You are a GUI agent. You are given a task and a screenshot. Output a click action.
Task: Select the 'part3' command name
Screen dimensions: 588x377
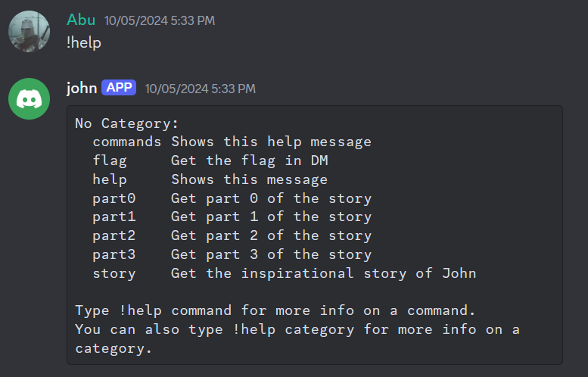click(114, 254)
